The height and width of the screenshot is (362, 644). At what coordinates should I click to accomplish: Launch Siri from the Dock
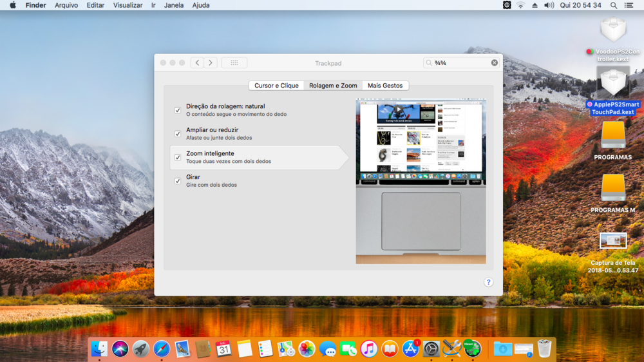[x=120, y=349]
